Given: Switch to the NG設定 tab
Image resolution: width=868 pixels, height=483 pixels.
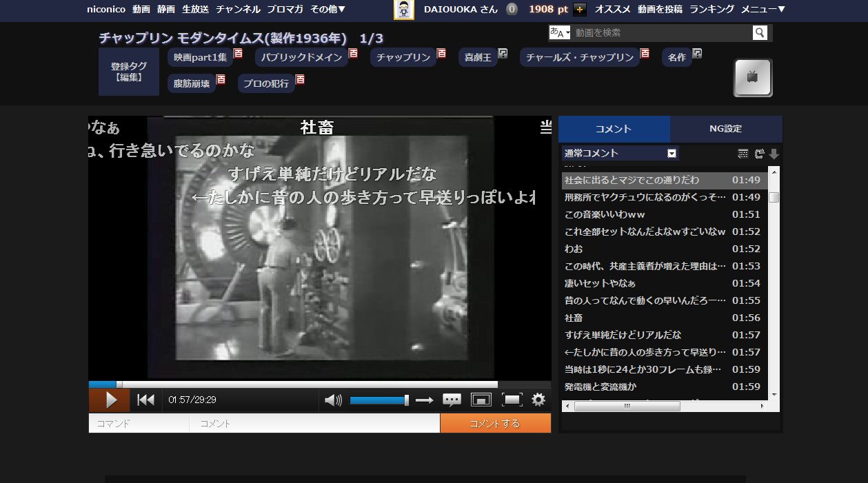Looking at the screenshot, I should point(725,129).
